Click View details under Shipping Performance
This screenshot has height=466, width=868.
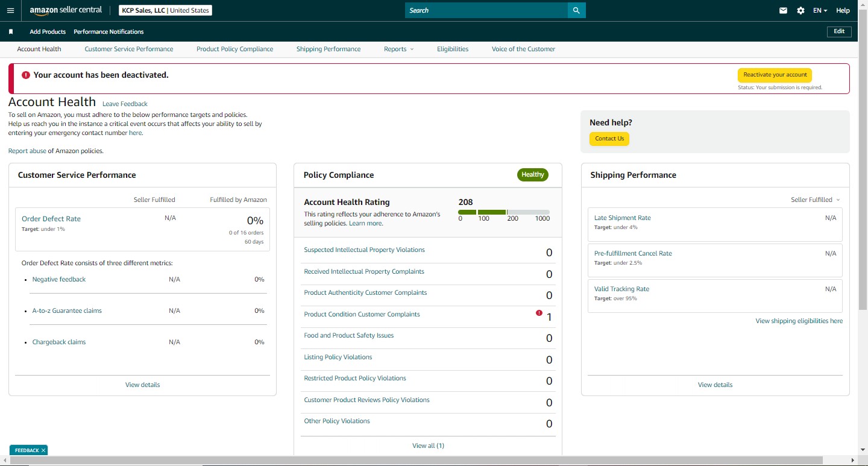(x=715, y=385)
